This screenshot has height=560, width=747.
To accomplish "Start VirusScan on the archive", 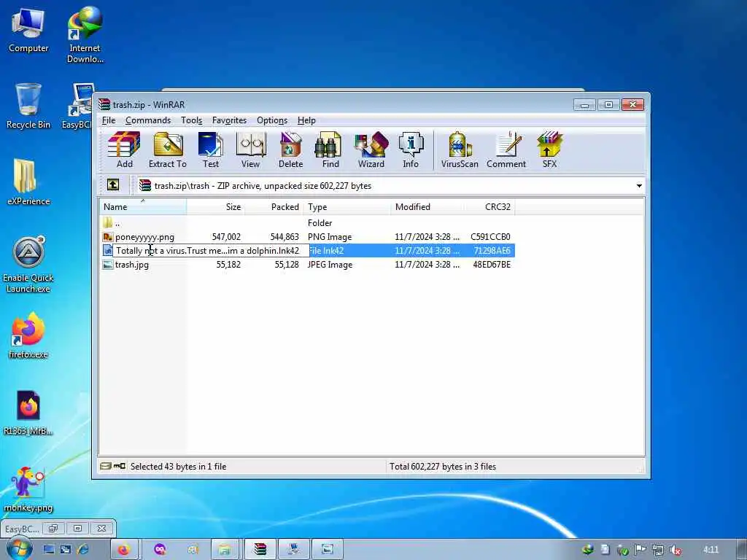I will [x=460, y=150].
